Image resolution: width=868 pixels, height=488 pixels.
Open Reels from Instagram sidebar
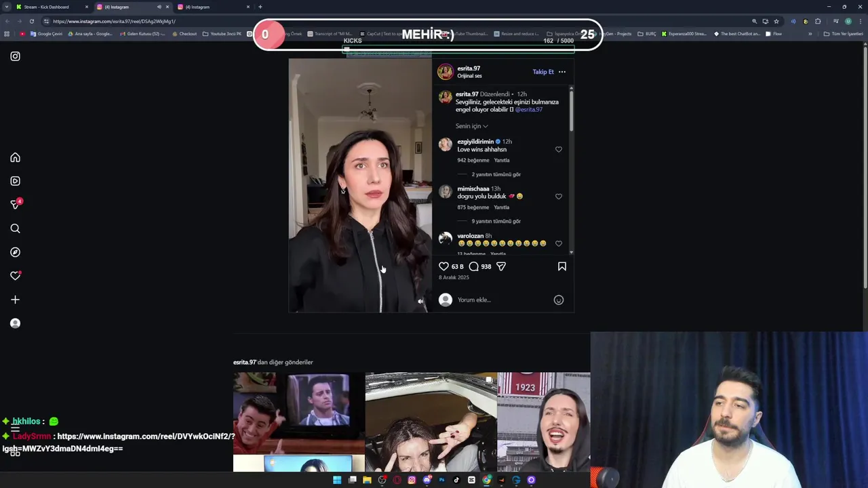pos(15,181)
